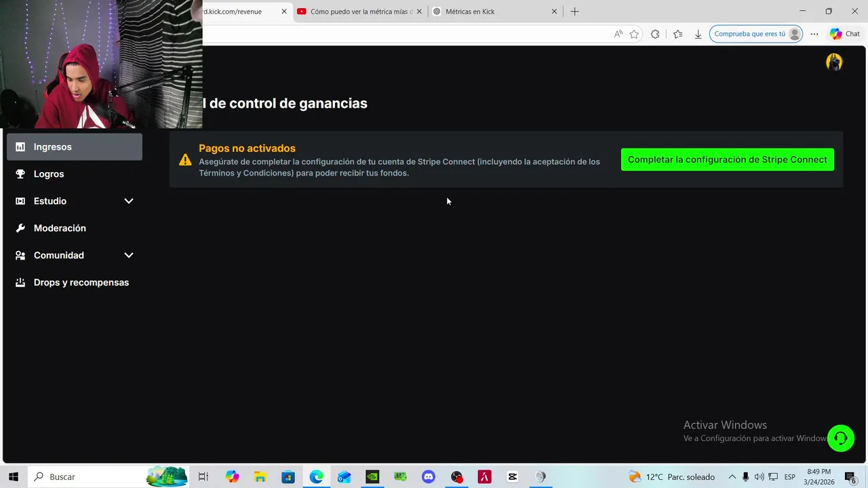This screenshot has width=868, height=488.
Task: Open the volume control tray icon
Action: point(759,476)
